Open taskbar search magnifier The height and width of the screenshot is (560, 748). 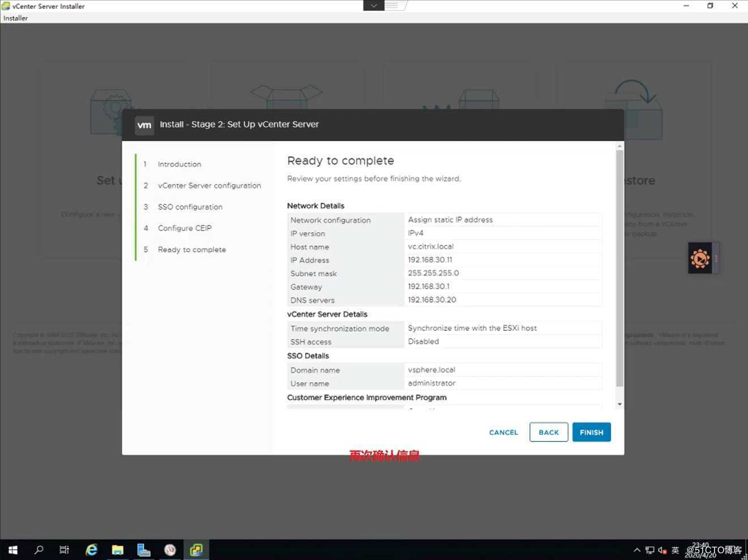(x=39, y=550)
